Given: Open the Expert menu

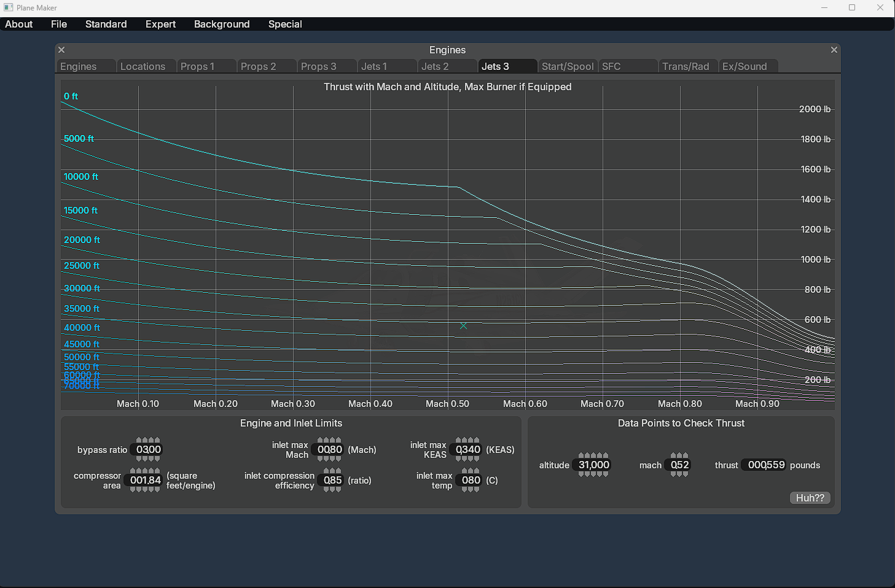Looking at the screenshot, I should tap(160, 24).
